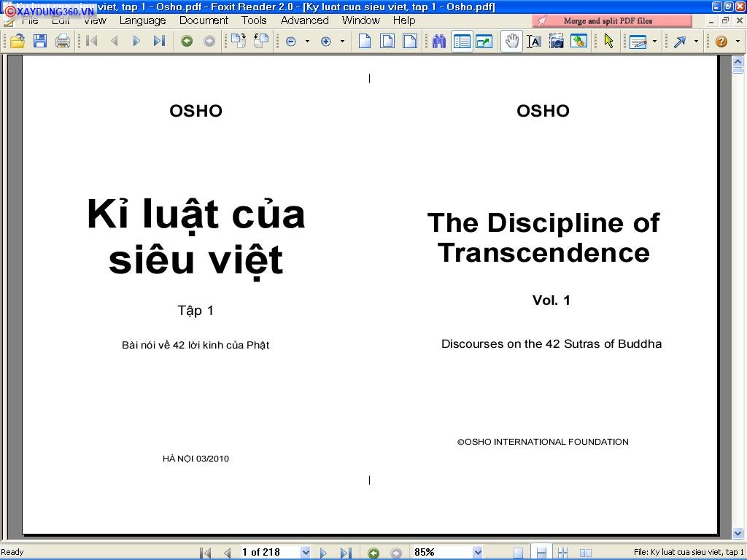
Task: Print the PDF using the printer icon
Action: point(63,42)
